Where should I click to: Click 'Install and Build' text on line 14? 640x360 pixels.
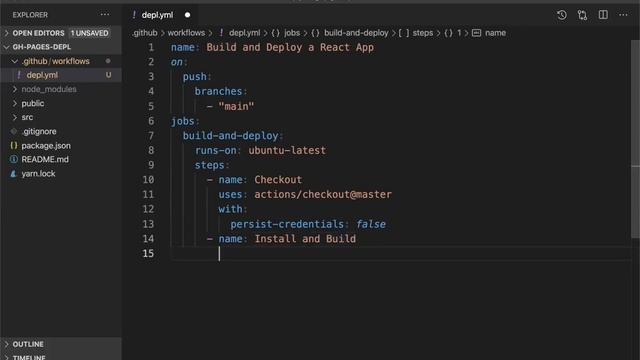pyautogui.click(x=305, y=239)
